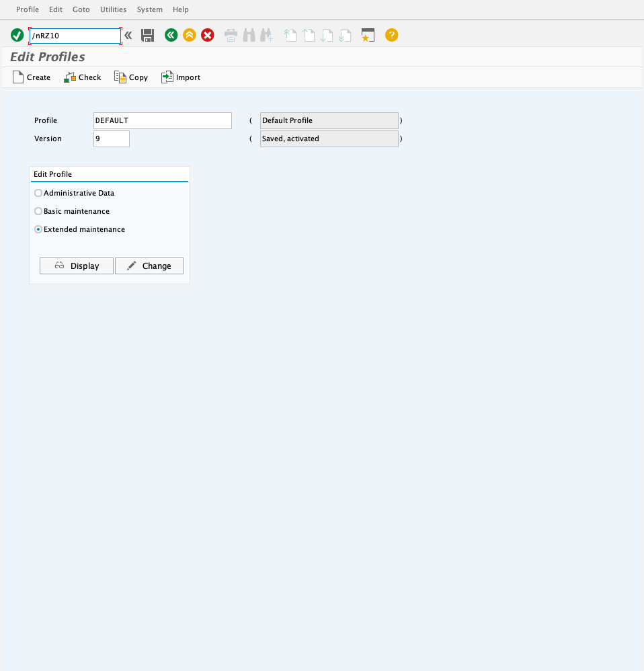Click the Import profile toolbar item
Image resolution: width=644 pixels, height=671 pixels.
180,77
